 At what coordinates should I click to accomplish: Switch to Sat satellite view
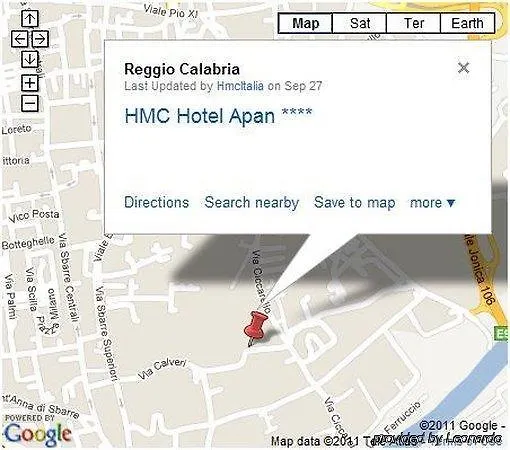(360, 23)
